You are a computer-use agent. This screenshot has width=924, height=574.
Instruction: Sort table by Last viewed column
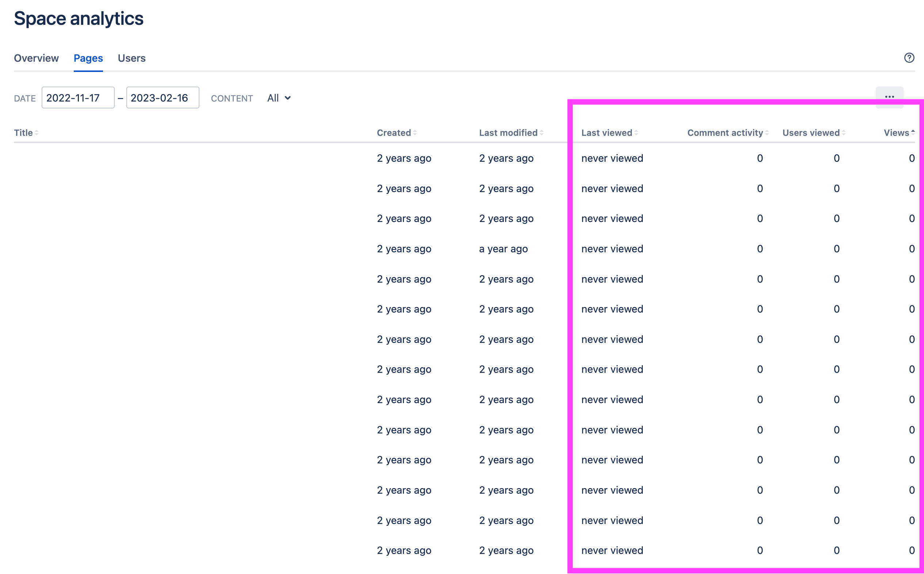[609, 133]
